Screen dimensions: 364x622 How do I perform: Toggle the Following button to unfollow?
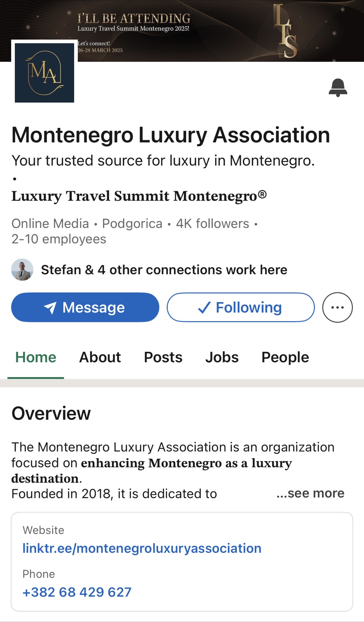[240, 308]
